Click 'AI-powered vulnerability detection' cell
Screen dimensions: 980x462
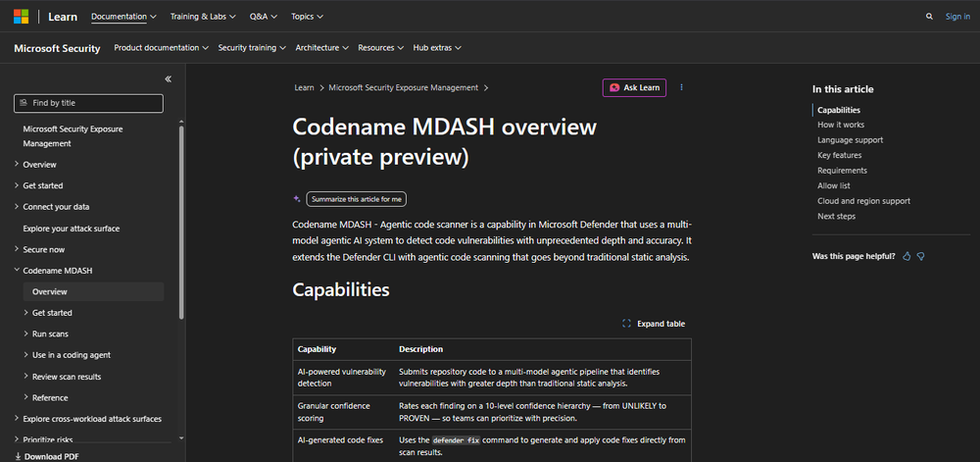click(x=343, y=377)
